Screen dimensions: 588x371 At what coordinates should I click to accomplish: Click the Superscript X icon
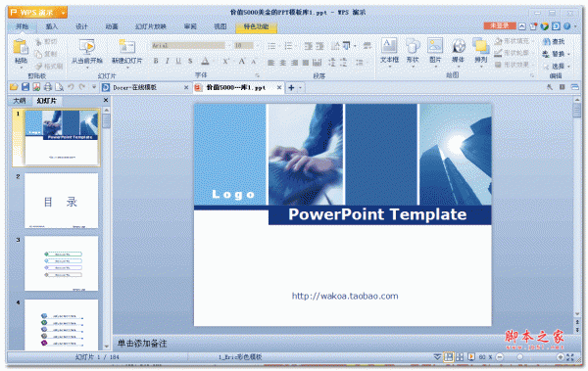[x=225, y=62]
